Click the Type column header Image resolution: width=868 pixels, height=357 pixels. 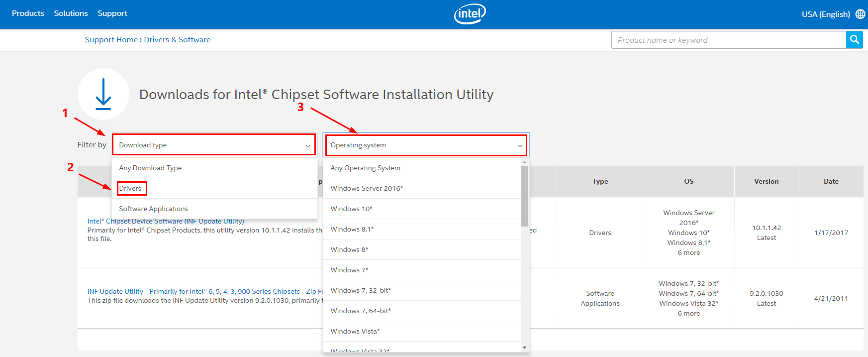click(x=600, y=182)
